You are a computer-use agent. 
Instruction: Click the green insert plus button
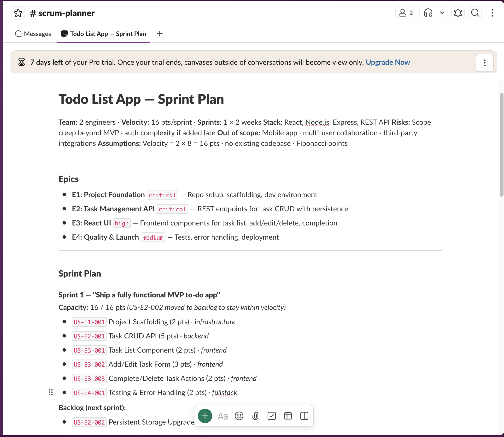pyautogui.click(x=205, y=416)
